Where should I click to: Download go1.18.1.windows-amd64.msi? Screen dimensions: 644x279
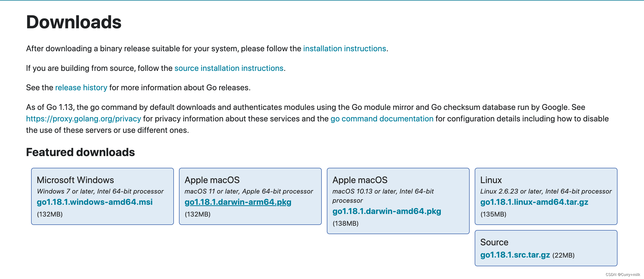tap(95, 202)
